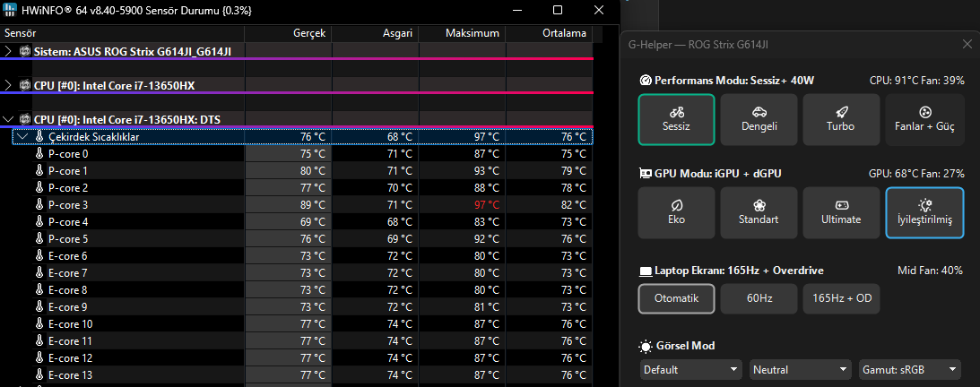Open Fanlar + Güç settings
This screenshot has width=980, height=387.
tap(925, 119)
